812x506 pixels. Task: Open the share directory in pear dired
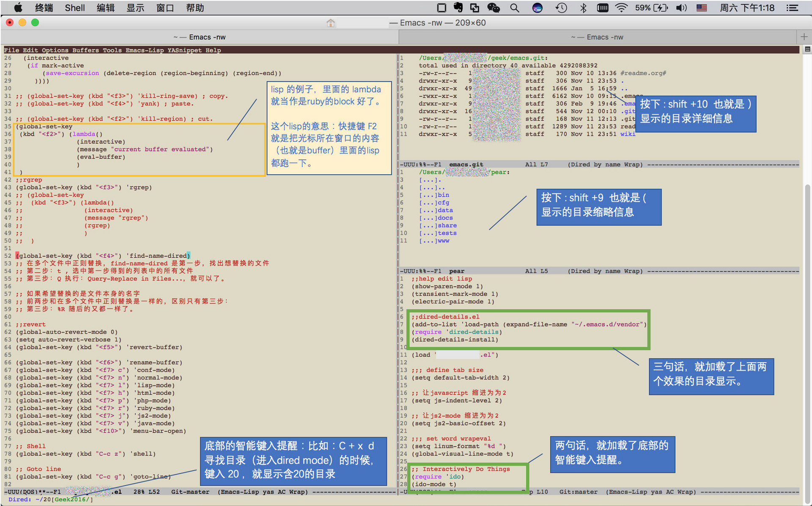point(447,225)
